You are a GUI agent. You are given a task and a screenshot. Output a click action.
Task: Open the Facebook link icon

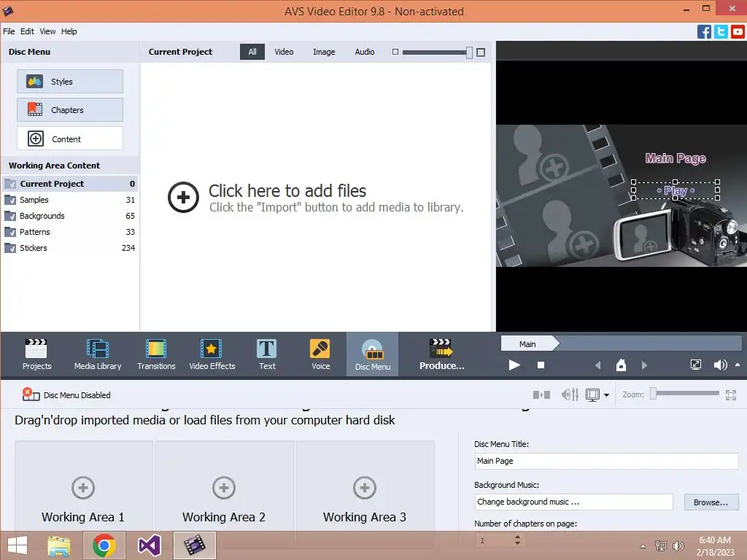point(704,32)
